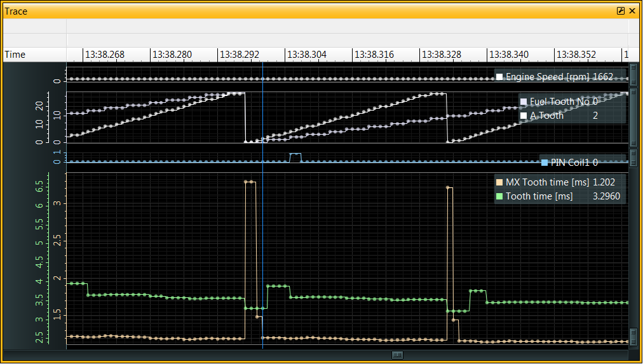The image size is (643, 364).
Task: Click the Fuel Tooth No legend square
Action: [524, 102]
